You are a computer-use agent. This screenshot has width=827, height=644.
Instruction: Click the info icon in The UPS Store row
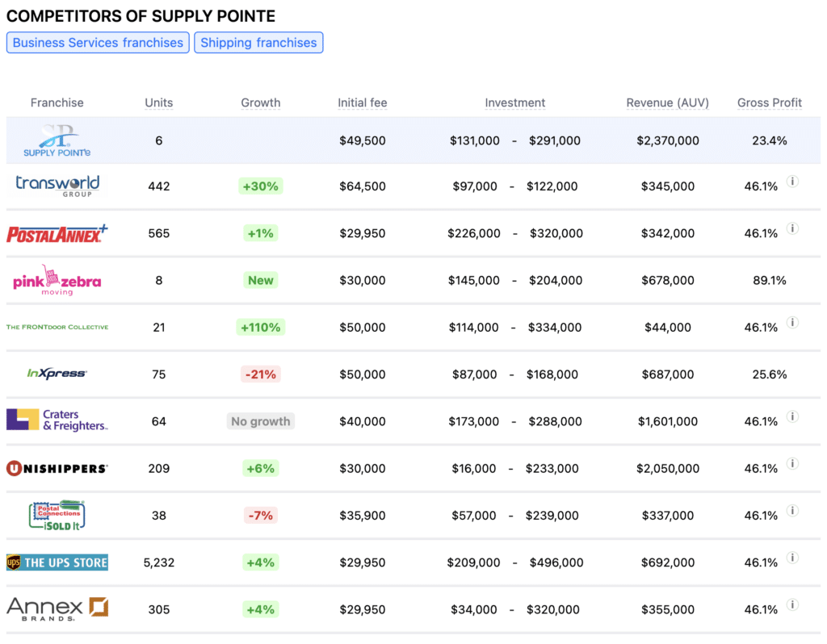click(792, 558)
